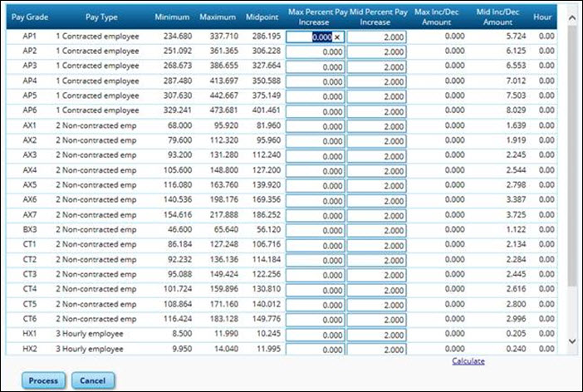Click AP6 maximum value 473.681

tap(224, 110)
